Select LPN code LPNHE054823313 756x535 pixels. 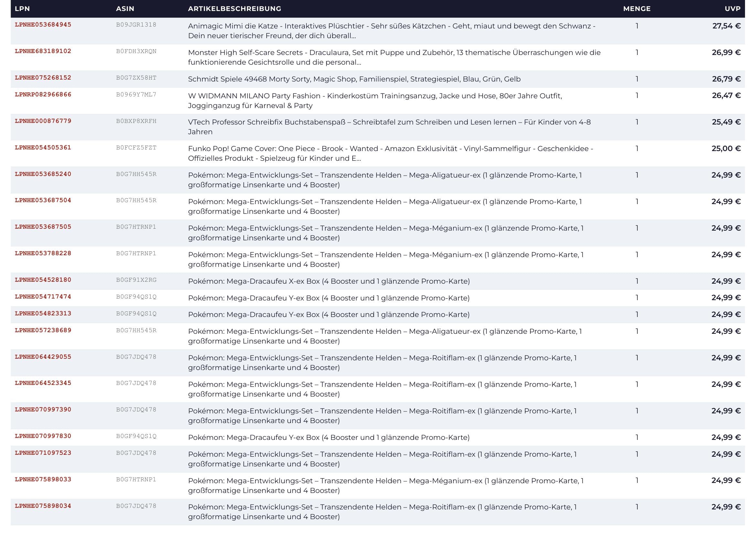[43, 313]
